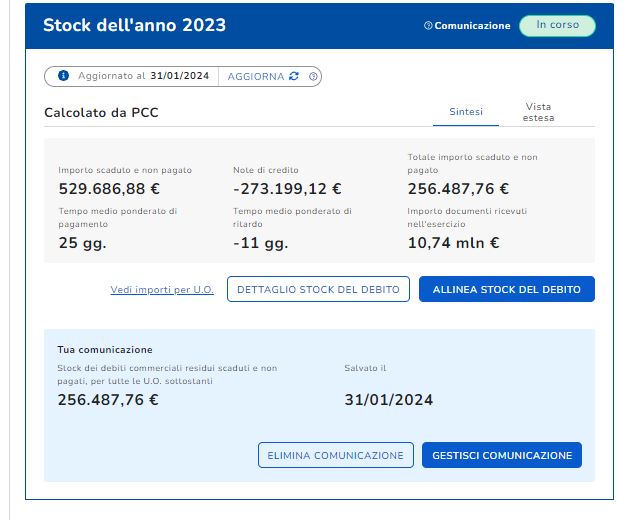Click the help icon beside Comunicazione

point(428,26)
